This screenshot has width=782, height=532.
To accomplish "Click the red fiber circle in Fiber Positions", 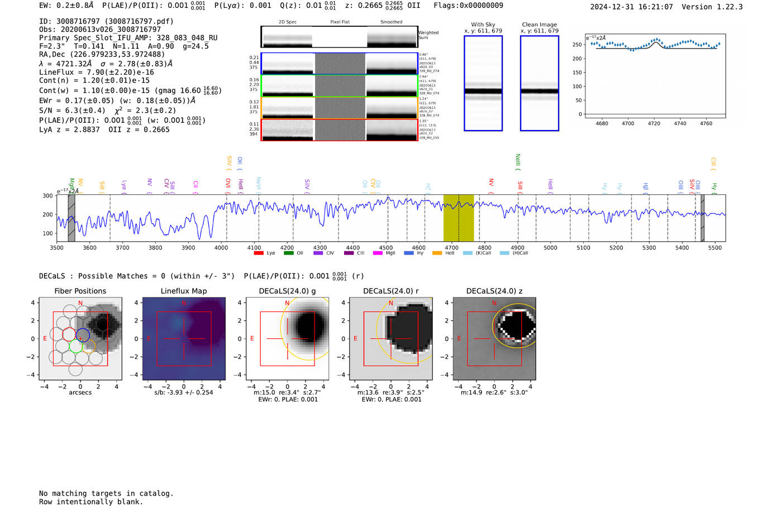I will pos(69,335).
